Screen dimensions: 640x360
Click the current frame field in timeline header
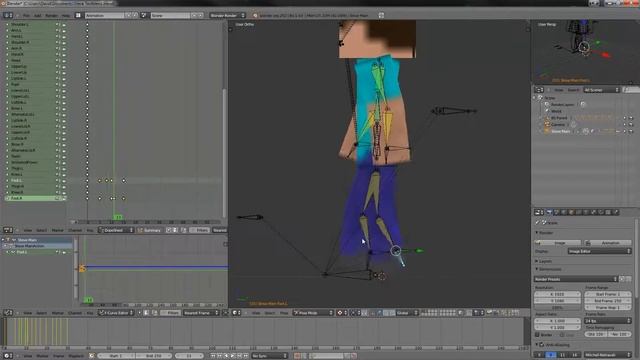[189, 356]
